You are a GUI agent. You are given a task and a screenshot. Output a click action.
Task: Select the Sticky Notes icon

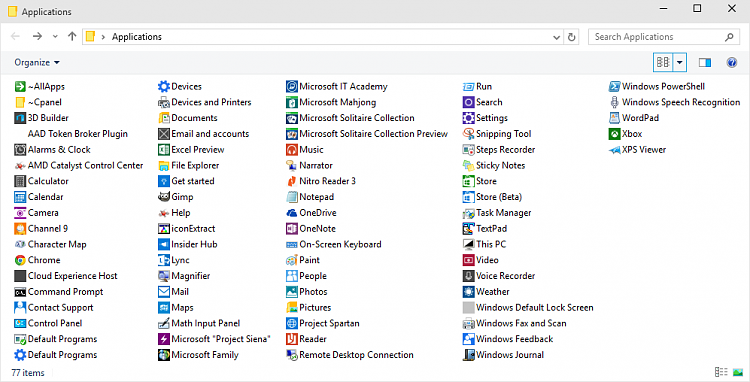(468, 165)
